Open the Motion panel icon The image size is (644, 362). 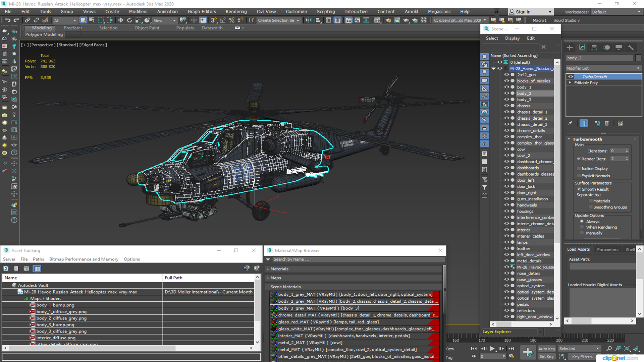tap(606, 47)
